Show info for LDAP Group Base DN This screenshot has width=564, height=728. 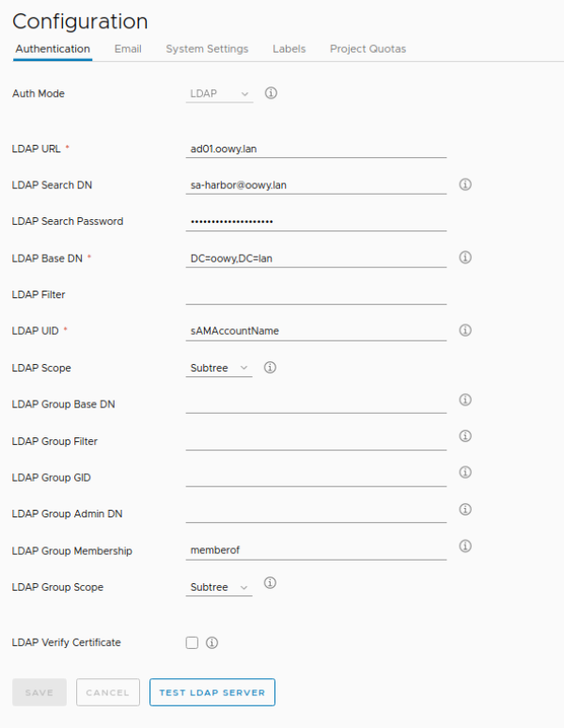464,400
